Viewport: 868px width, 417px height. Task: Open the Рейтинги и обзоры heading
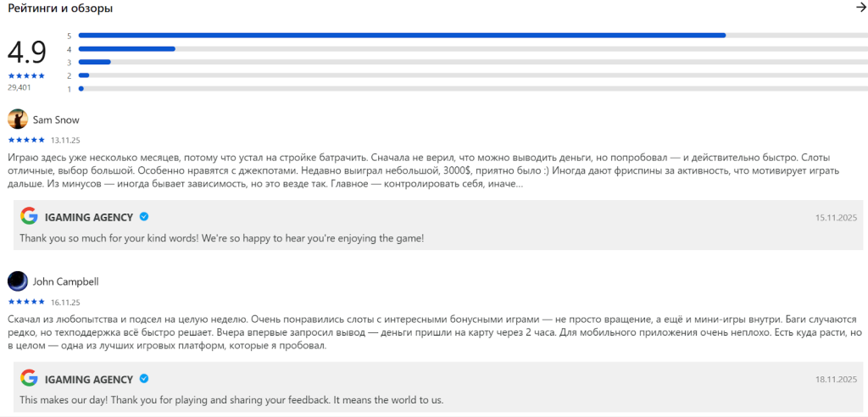point(60,8)
